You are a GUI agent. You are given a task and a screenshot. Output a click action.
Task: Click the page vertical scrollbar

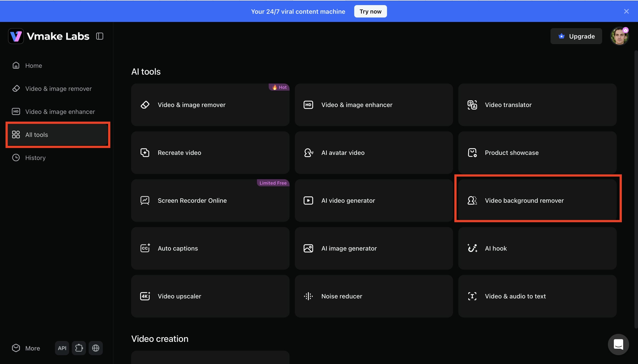point(636,189)
